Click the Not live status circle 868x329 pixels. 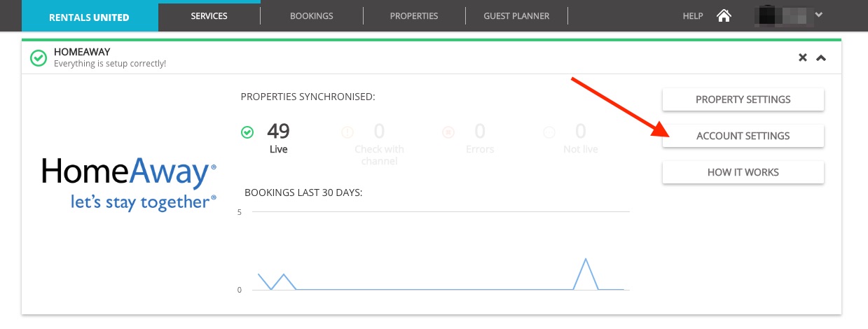click(549, 132)
